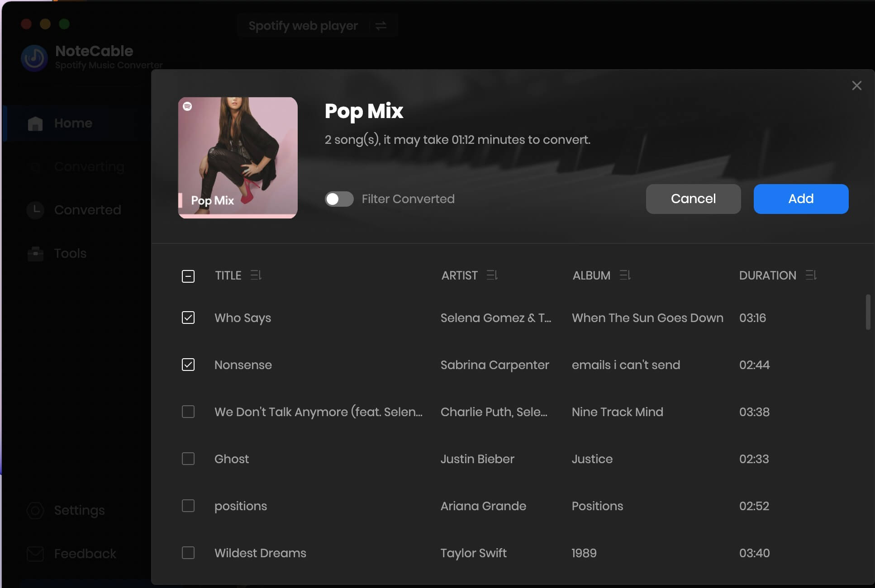
Task: Close the Pop Mix dialog
Action: (856, 85)
